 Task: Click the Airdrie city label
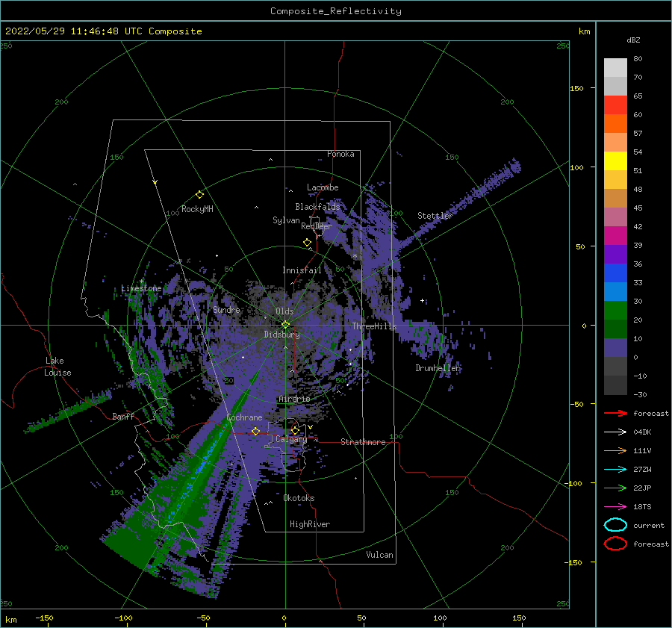(x=294, y=399)
